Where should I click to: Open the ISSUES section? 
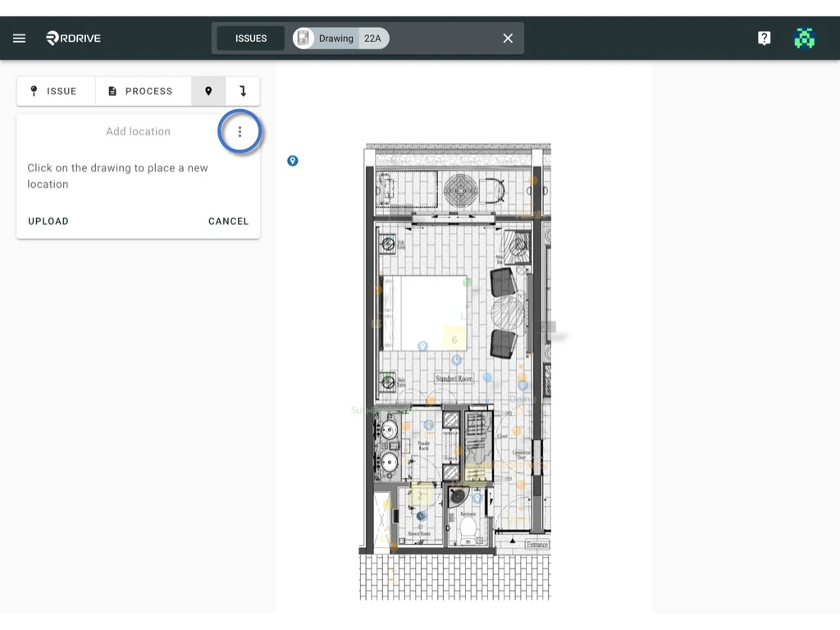click(251, 38)
